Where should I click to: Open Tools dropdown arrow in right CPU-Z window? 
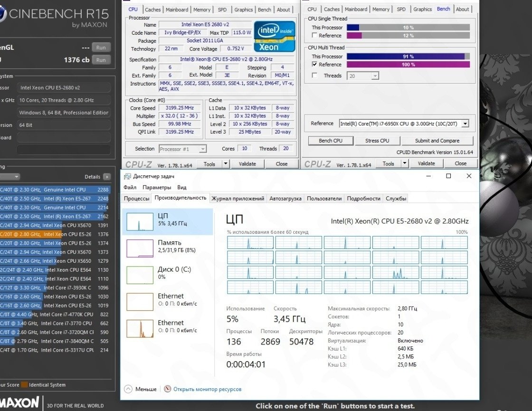(x=404, y=163)
